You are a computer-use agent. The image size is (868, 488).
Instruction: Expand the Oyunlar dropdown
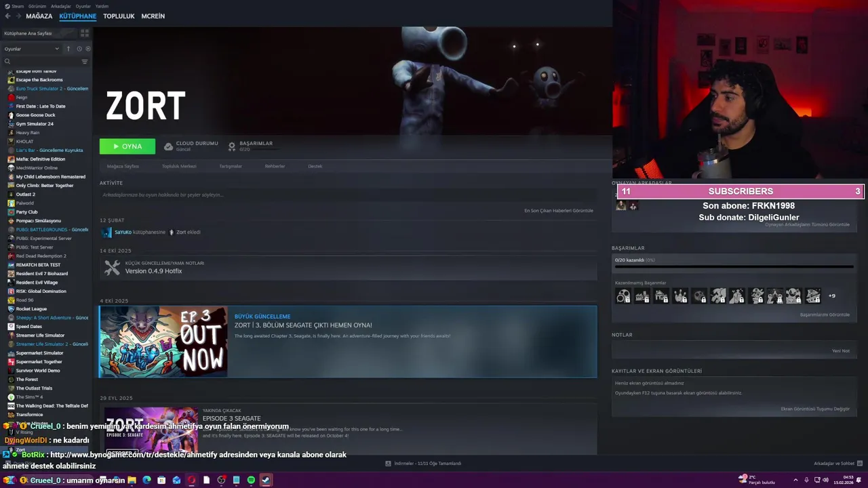(32, 49)
